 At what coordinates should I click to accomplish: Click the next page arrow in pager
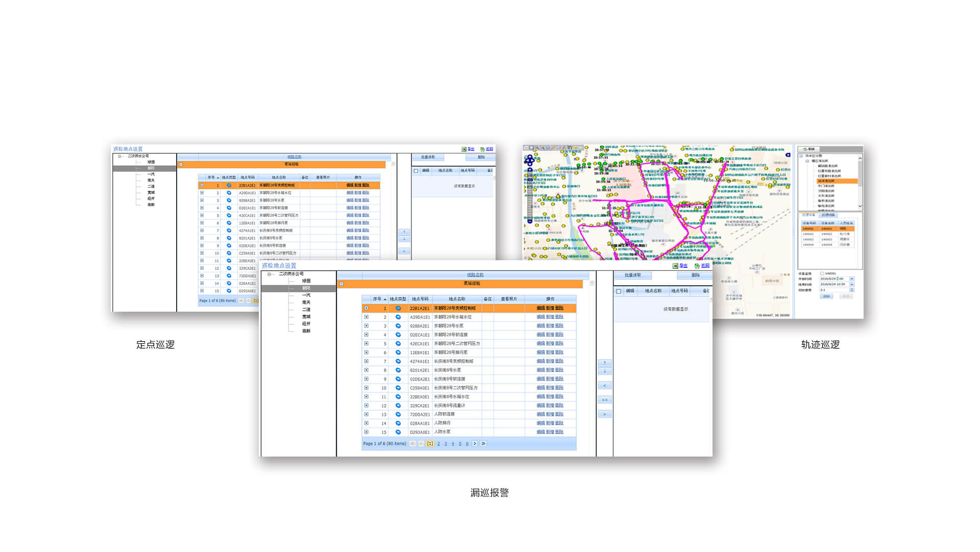pos(475,444)
